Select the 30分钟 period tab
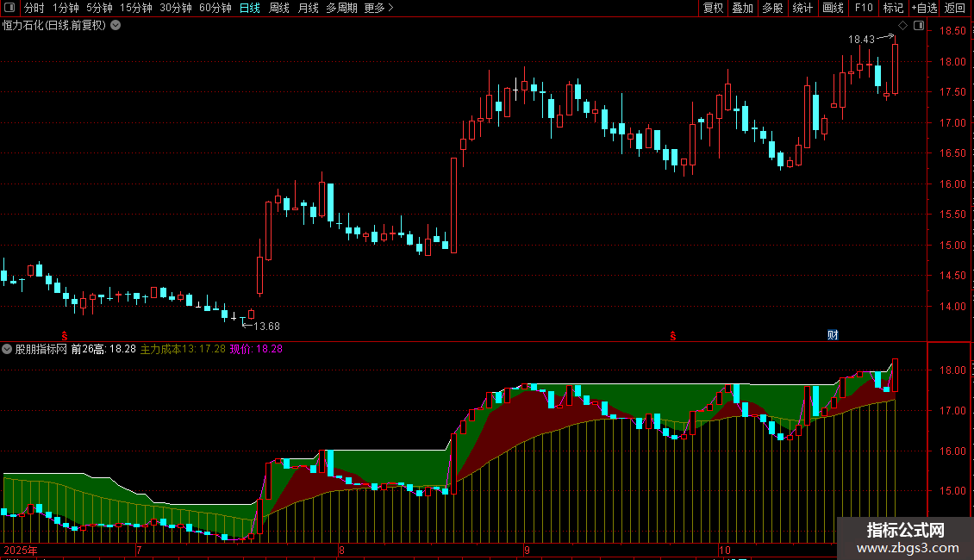974x560 pixels. click(176, 8)
